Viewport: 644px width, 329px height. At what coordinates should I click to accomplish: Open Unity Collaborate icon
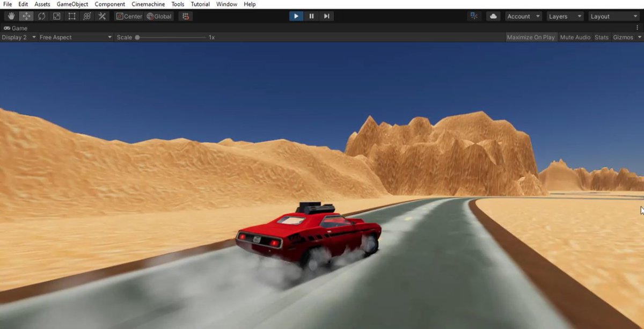pyautogui.click(x=474, y=16)
